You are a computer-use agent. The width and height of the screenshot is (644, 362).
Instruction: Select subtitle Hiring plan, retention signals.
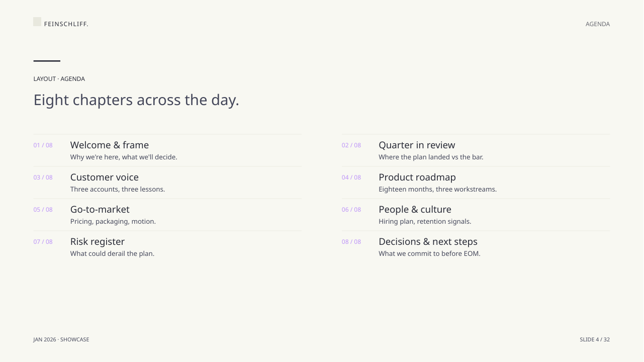coord(425,221)
